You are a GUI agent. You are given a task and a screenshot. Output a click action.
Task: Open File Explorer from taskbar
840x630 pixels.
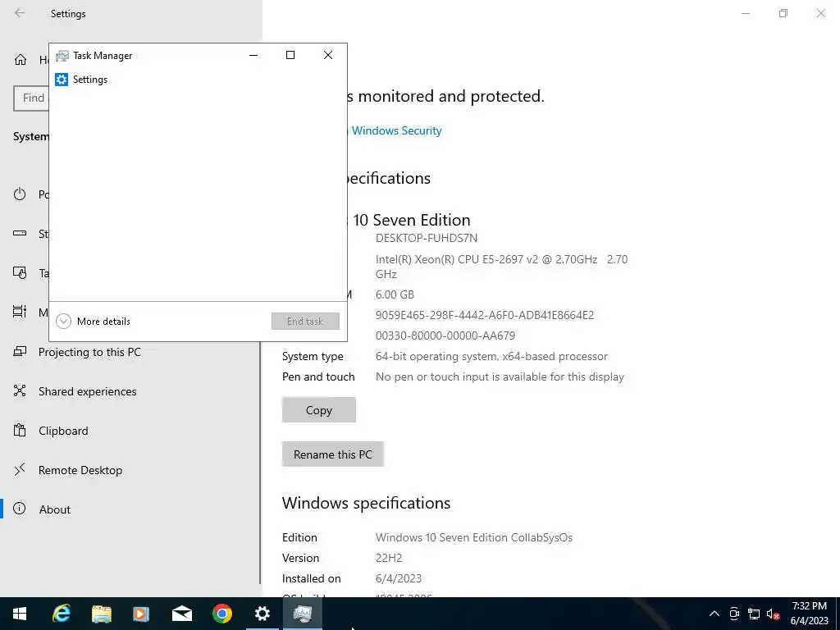101,614
